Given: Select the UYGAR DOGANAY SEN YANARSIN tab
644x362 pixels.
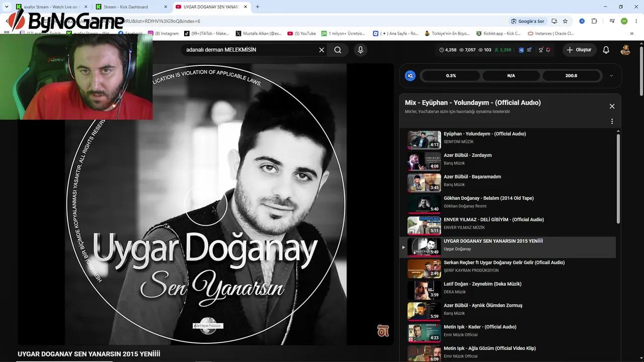Looking at the screenshot, I should (211, 7).
